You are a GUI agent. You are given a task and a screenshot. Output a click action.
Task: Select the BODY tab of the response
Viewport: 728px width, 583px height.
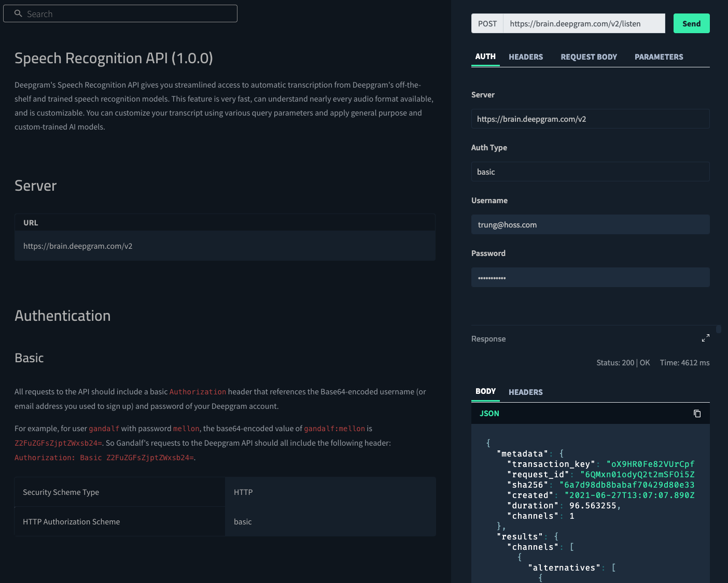(485, 392)
